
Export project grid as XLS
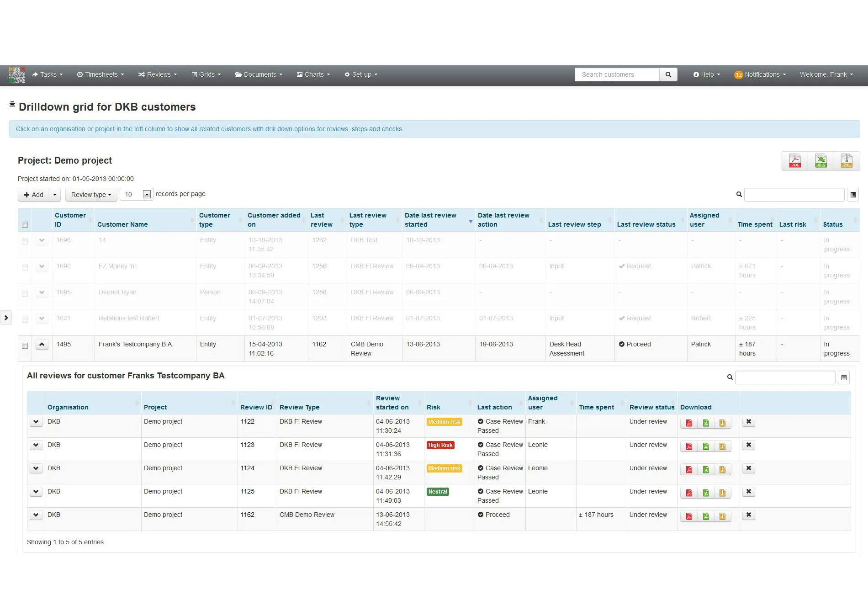point(821,161)
